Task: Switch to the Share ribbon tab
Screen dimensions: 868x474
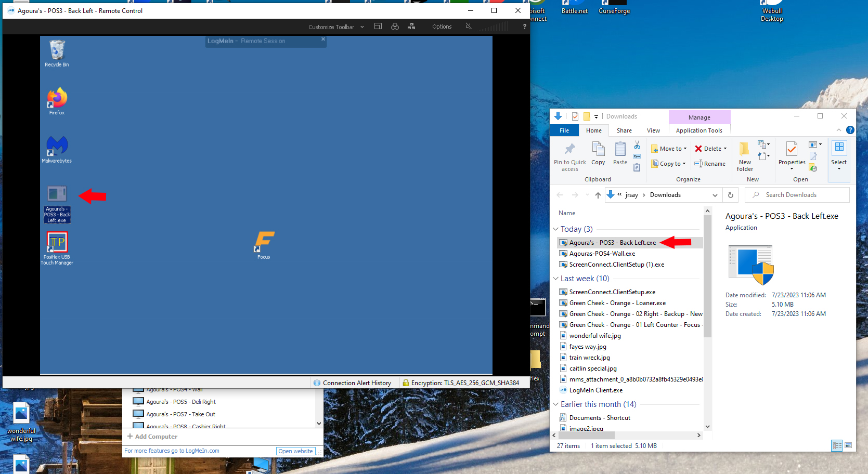Action: pos(624,130)
